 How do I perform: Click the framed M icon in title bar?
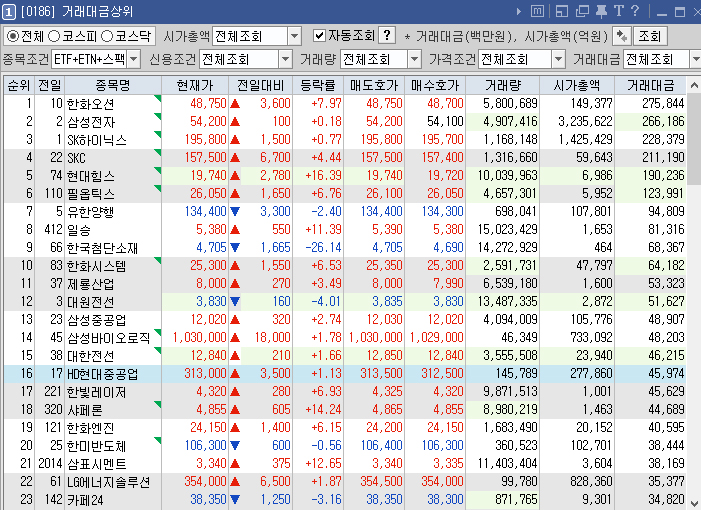point(537,11)
